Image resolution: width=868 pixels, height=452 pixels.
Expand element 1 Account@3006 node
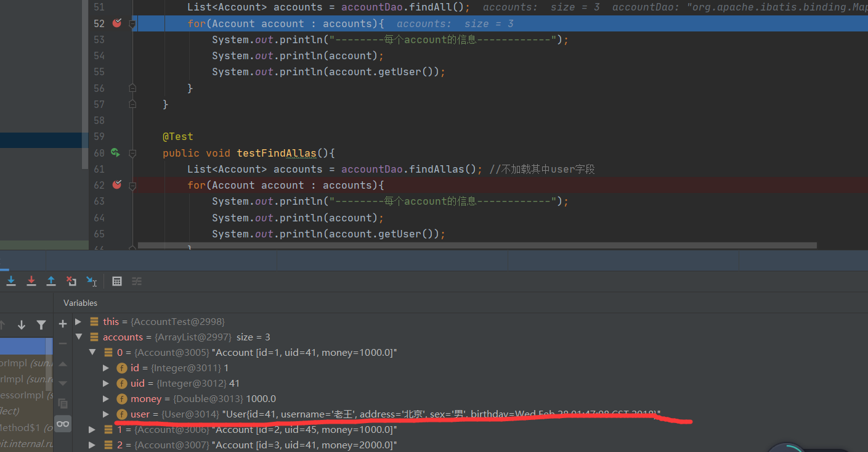(92, 429)
